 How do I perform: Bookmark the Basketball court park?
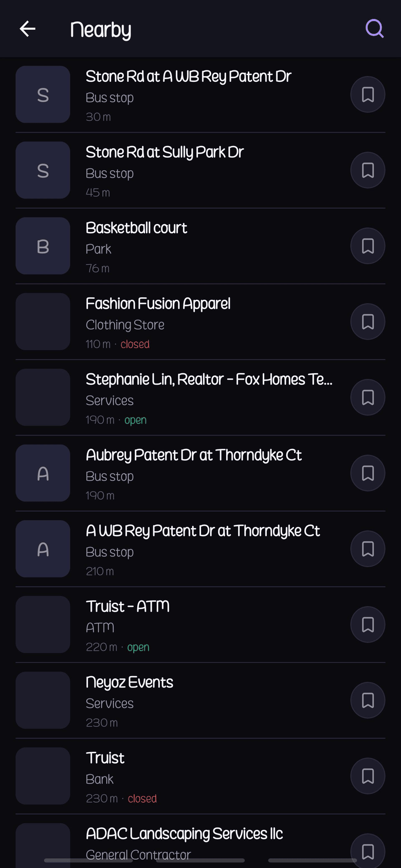coord(367,246)
